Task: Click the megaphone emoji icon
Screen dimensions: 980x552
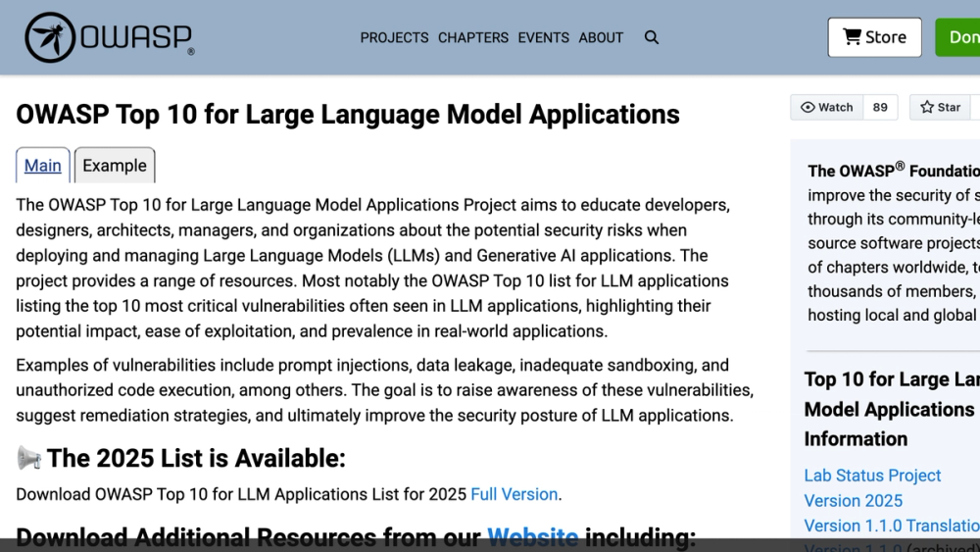Action: (28, 458)
